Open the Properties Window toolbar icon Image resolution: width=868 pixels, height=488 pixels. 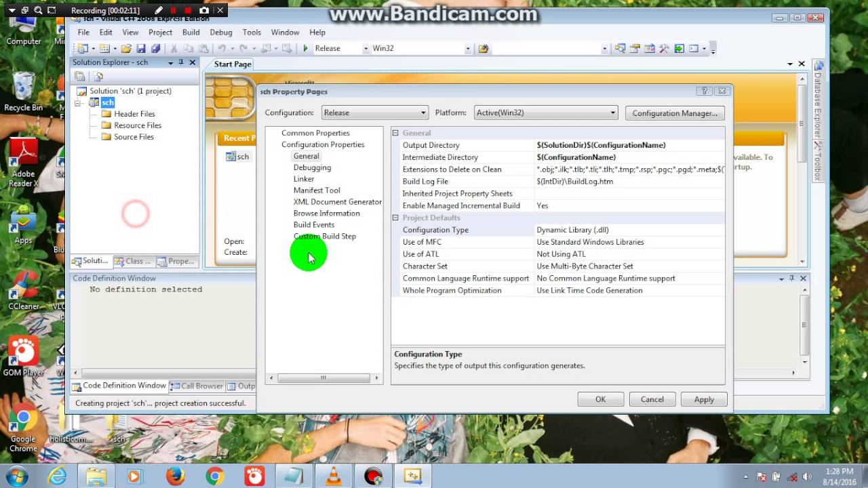click(635, 48)
